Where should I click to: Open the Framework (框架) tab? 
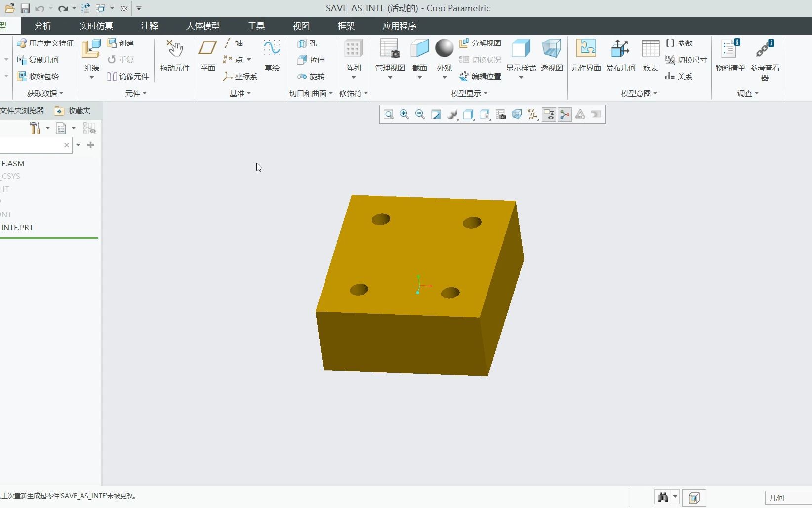pos(346,26)
